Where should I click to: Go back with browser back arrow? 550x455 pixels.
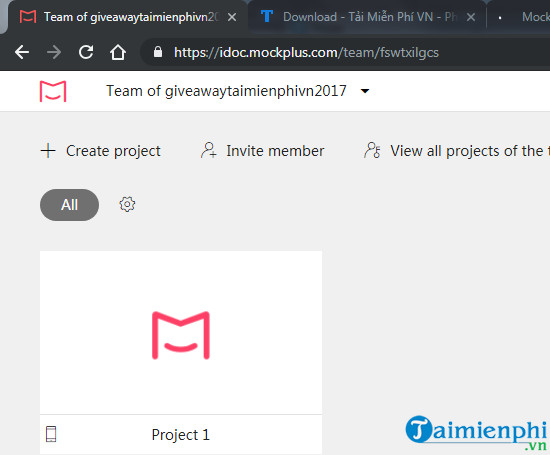22,53
